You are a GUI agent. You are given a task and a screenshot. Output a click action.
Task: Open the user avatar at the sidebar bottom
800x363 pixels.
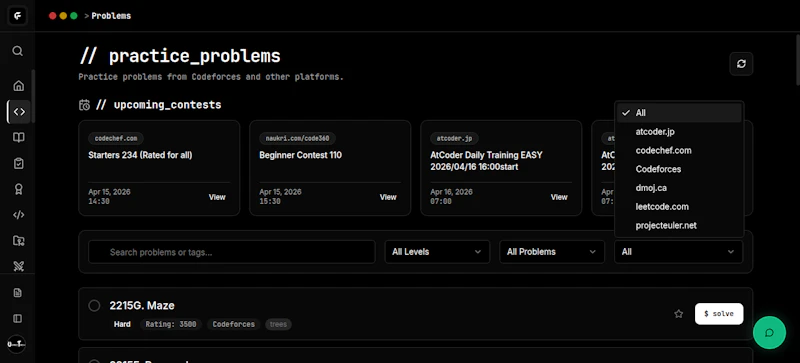click(16, 344)
